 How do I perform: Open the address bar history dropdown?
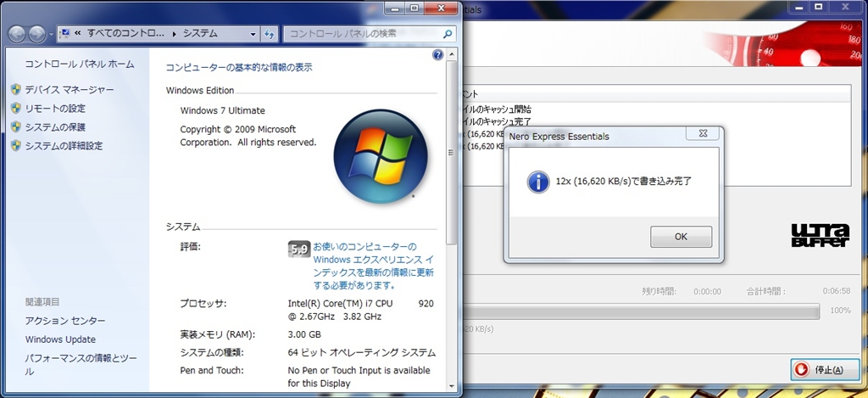pos(253,34)
